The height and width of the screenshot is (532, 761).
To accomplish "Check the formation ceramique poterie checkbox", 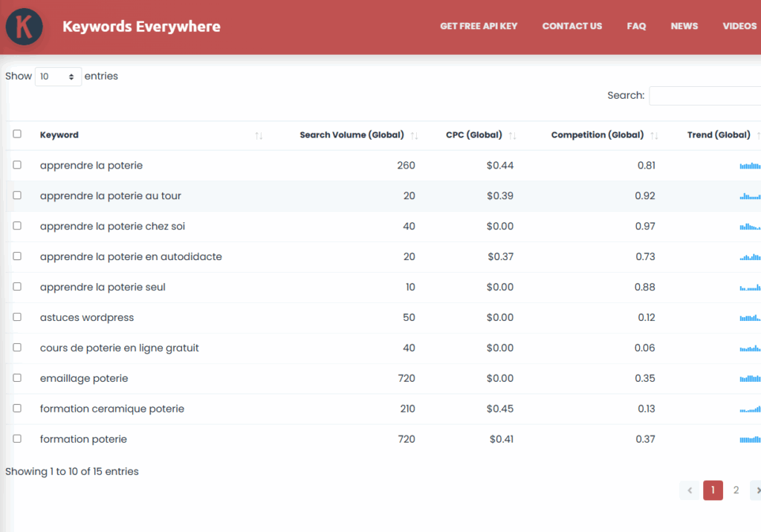I will click(17, 408).
